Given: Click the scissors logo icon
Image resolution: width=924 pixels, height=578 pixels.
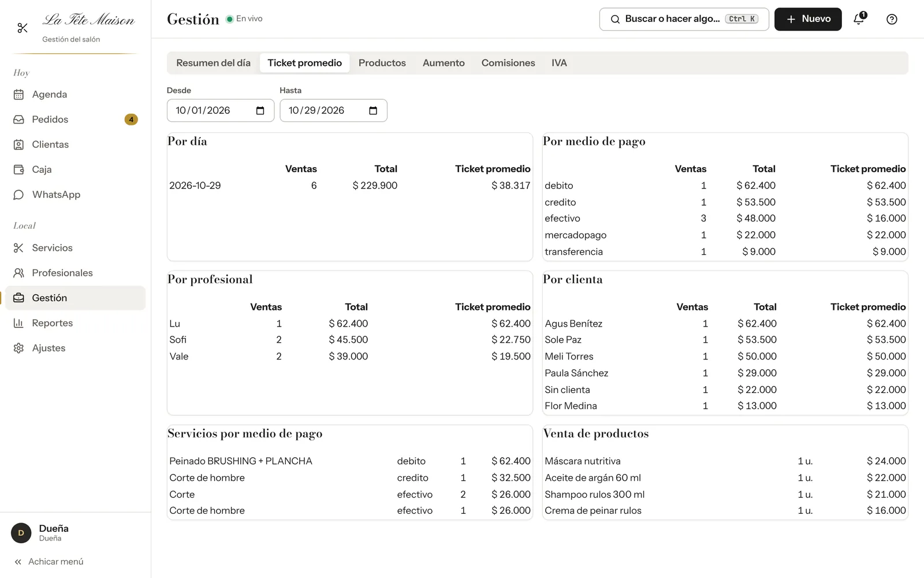Looking at the screenshot, I should click(23, 28).
